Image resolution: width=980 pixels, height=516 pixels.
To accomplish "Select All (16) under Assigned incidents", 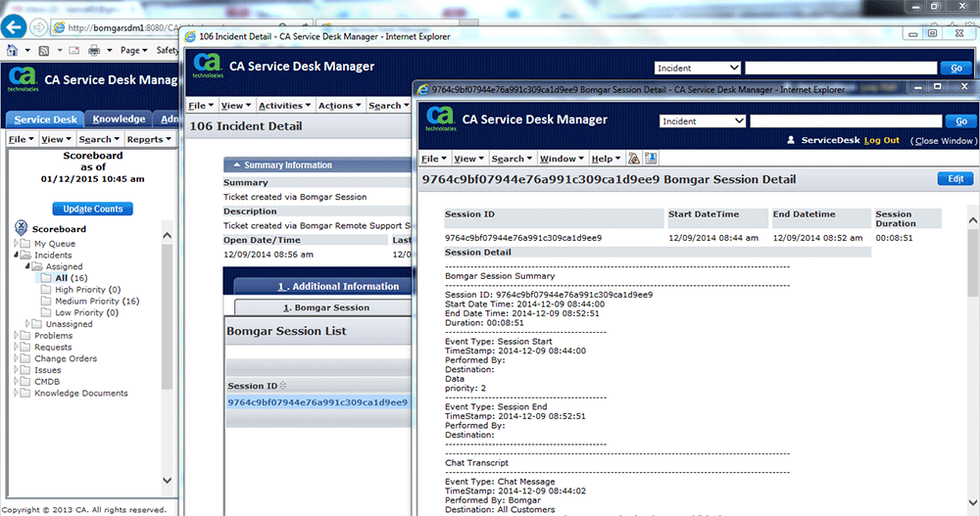I will (72, 278).
